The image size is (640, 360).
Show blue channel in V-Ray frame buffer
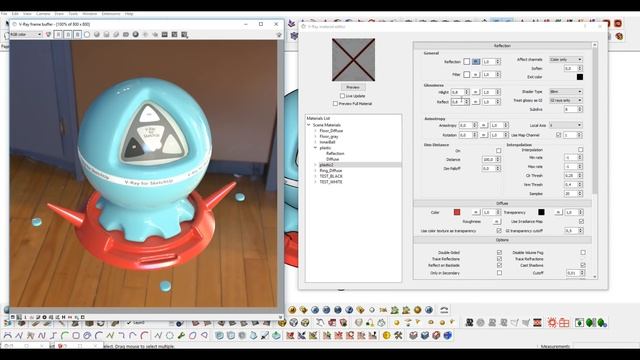coord(77,35)
